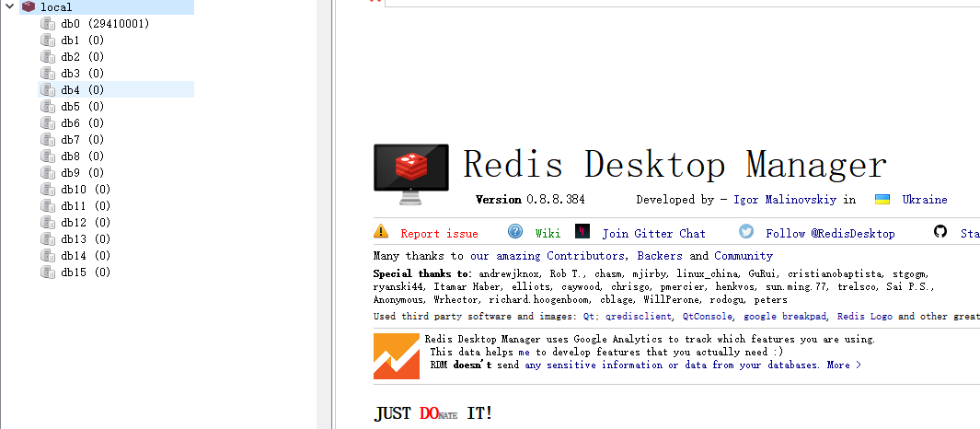Viewport: 980px width, 429px height.
Task: Select db11 (0) in the tree
Action: [86, 205]
